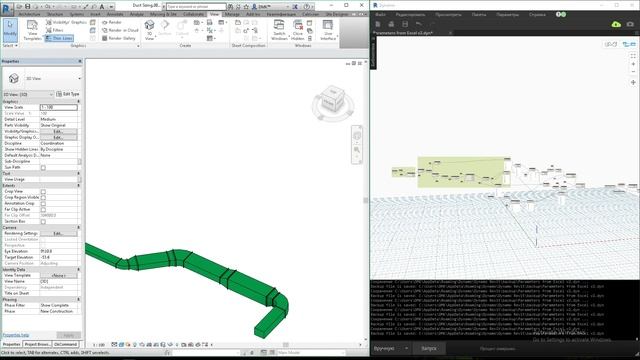This screenshot has height=360, width=640.
Task: Click Close Hidden windows icon
Action: [298, 30]
